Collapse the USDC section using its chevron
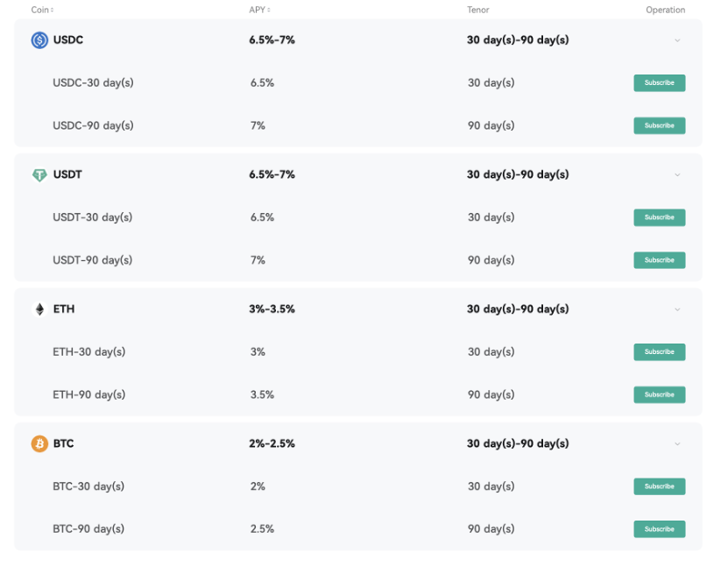 tap(675, 40)
